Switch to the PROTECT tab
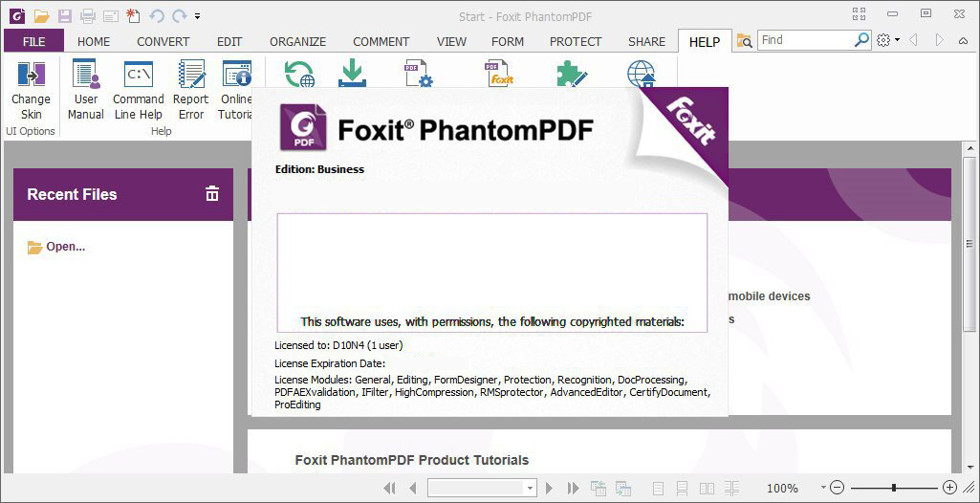980x503 pixels. click(x=576, y=42)
